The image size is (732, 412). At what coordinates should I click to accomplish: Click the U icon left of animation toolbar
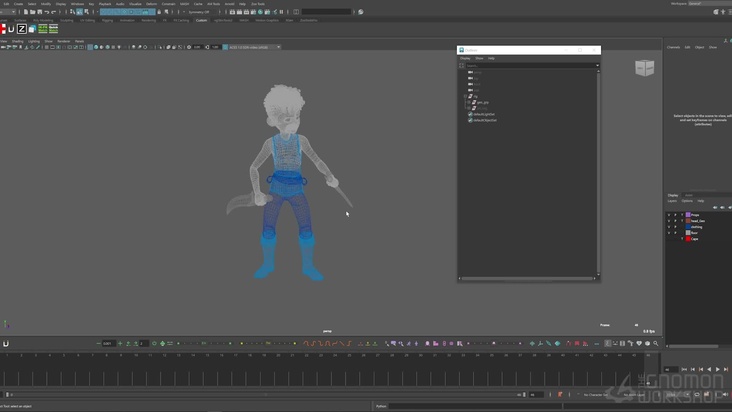pos(6,343)
